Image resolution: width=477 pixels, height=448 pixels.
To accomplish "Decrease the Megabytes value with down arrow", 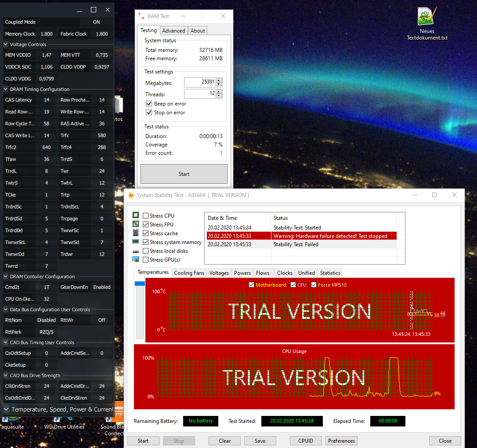I will click(219, 84).
